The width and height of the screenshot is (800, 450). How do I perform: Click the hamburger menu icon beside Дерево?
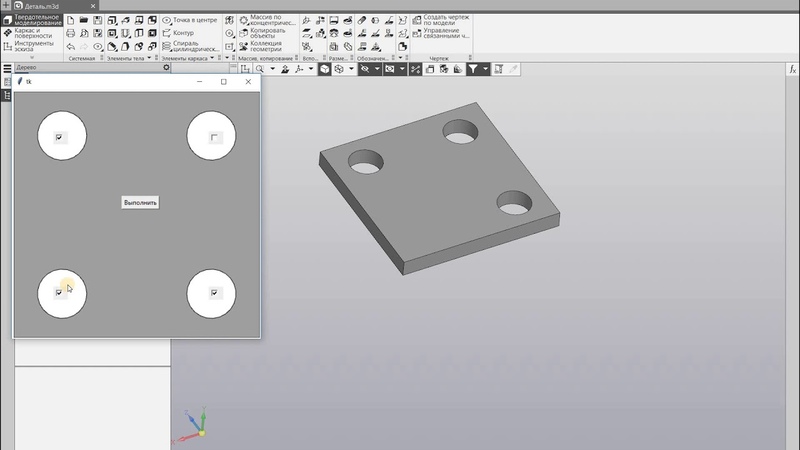(7, 68)
